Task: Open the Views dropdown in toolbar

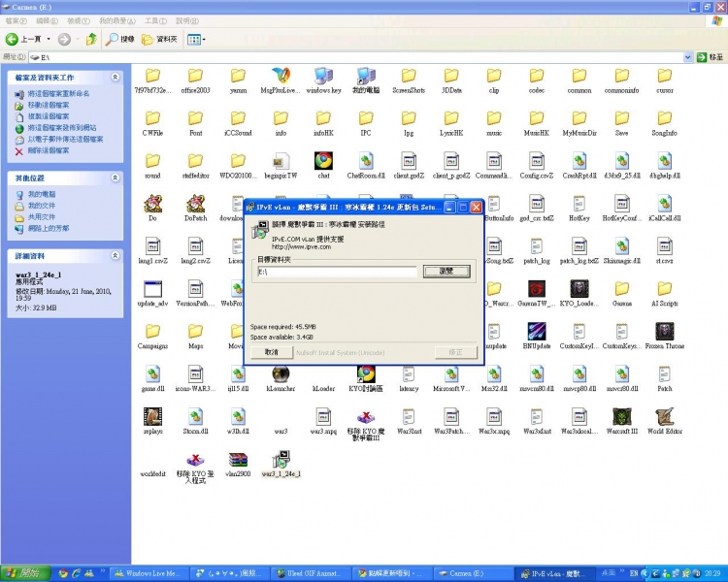Action: click(x=195, y=39)
